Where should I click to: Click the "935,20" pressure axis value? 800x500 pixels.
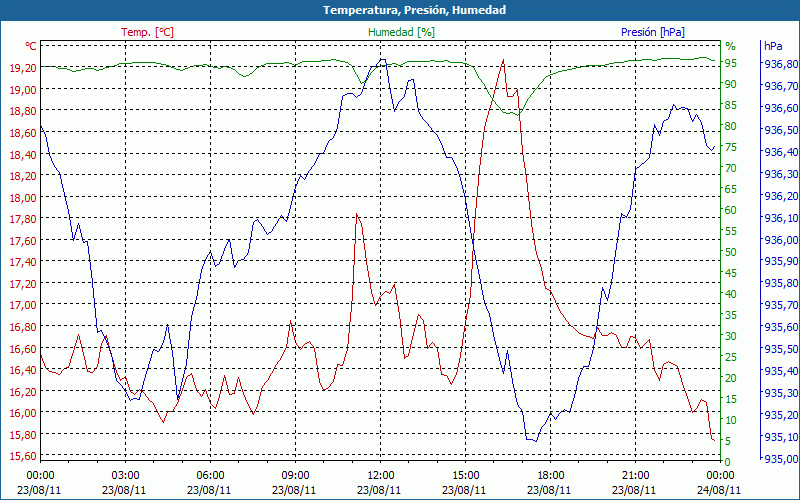779,415
